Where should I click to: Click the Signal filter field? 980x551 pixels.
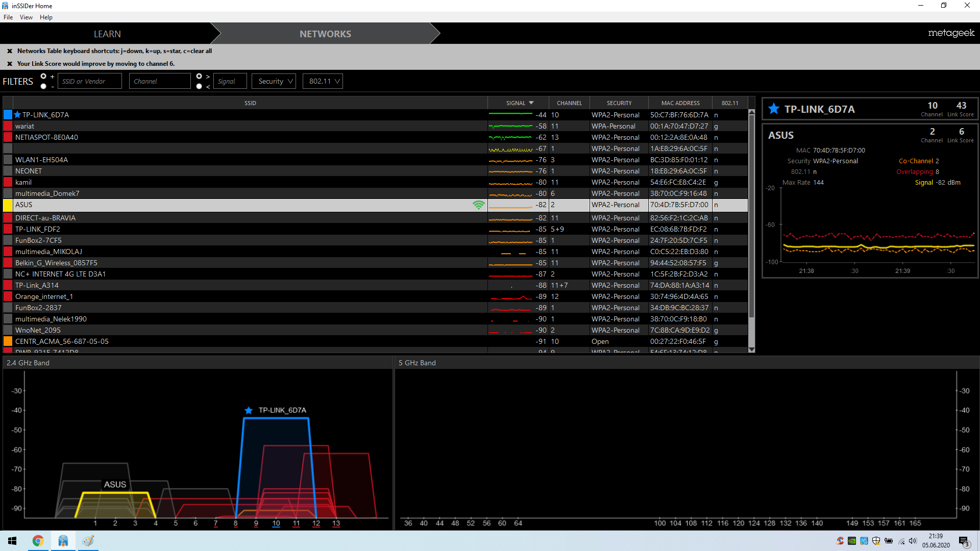(x=230, y=81)
